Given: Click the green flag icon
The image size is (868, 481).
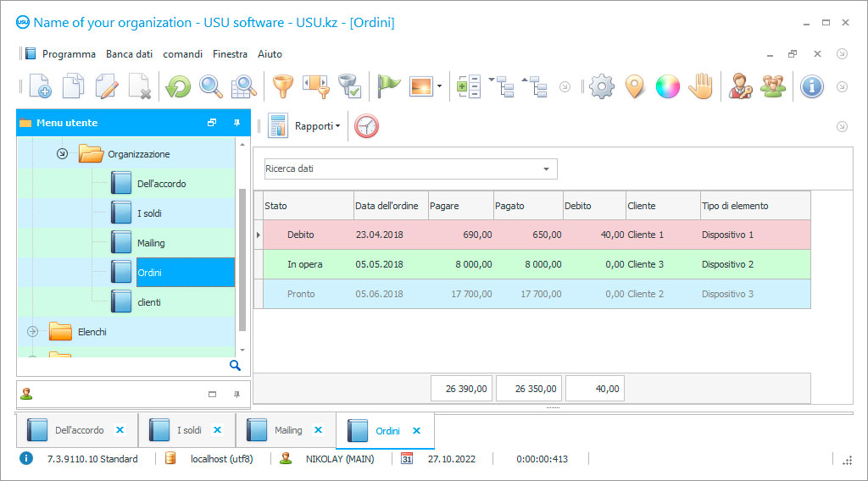Looking at the screenshot, I should pyautogui.click(x=388, y=86).
